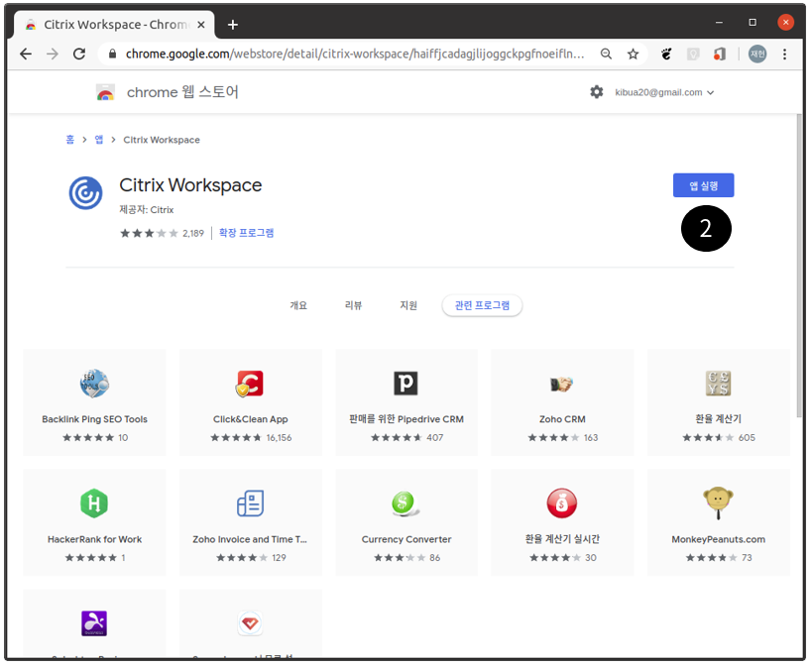Open the HackerRank for Work icon
The width and height of the screenshot is (812, 667).
[94, 503]
